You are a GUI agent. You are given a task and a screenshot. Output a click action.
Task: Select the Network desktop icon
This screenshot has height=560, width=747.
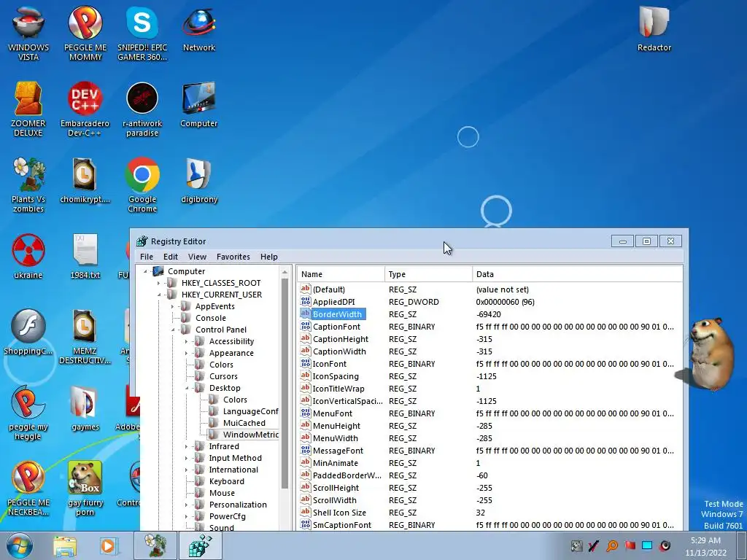199,29
